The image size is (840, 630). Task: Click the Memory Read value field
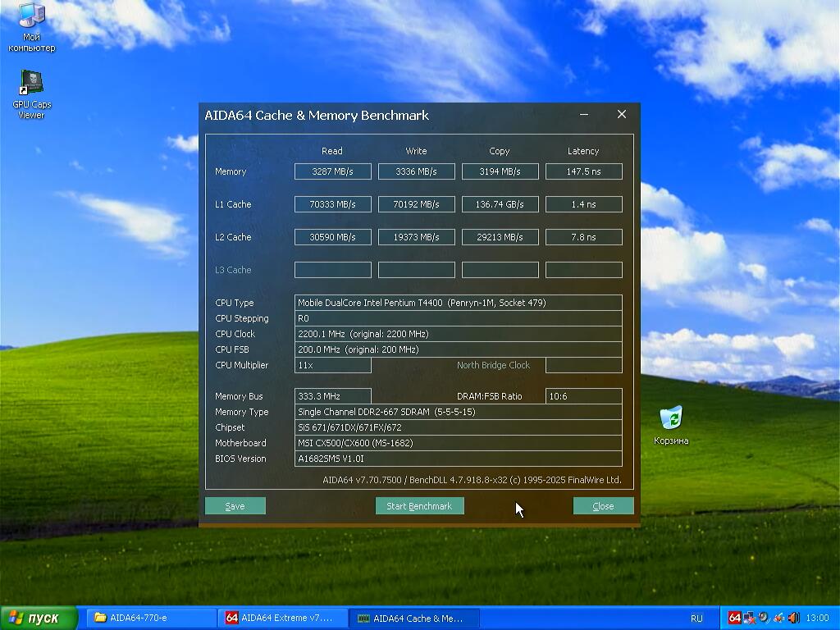click(x=332, y=171)
